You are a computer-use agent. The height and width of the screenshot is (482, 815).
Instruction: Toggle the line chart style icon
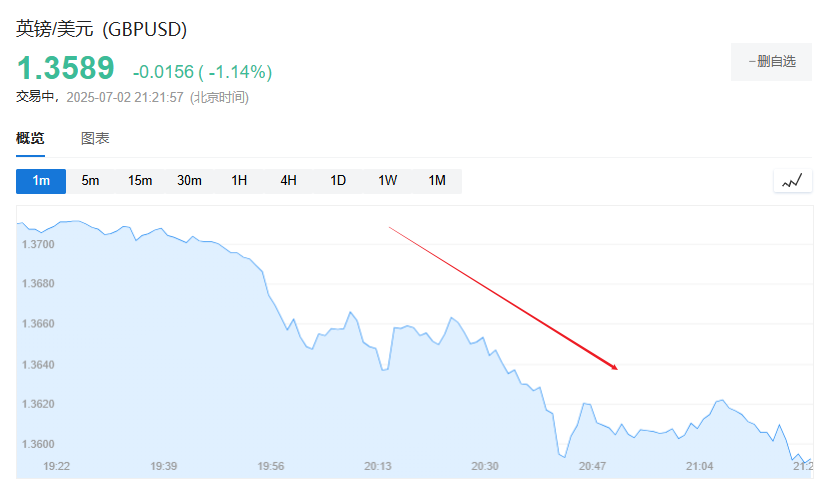[792, 181]
